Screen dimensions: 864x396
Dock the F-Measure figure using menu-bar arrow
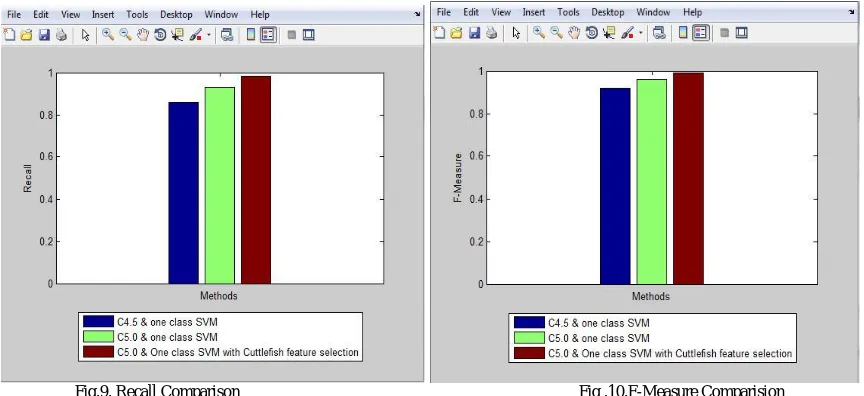[852, 12]
